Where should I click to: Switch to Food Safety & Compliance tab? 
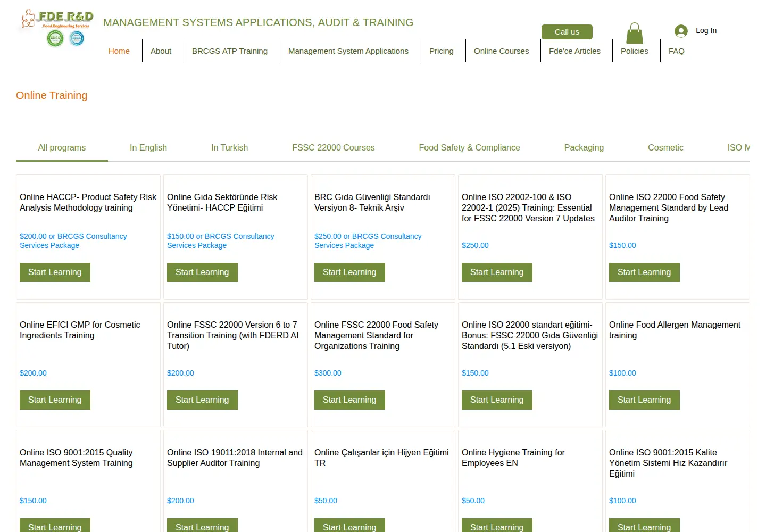(x=470, y=148)
